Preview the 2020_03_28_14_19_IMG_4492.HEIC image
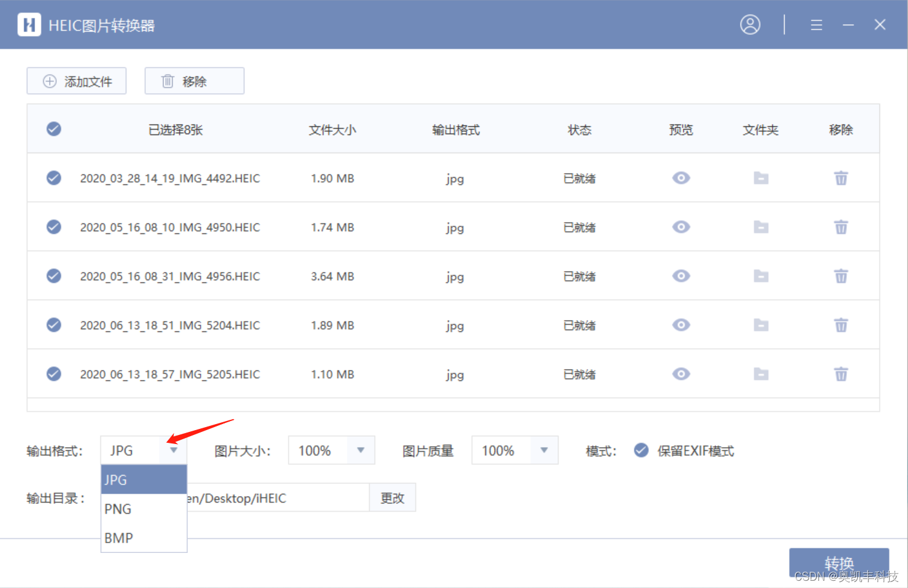Viewport: 908px width, 588px height. 680,178
